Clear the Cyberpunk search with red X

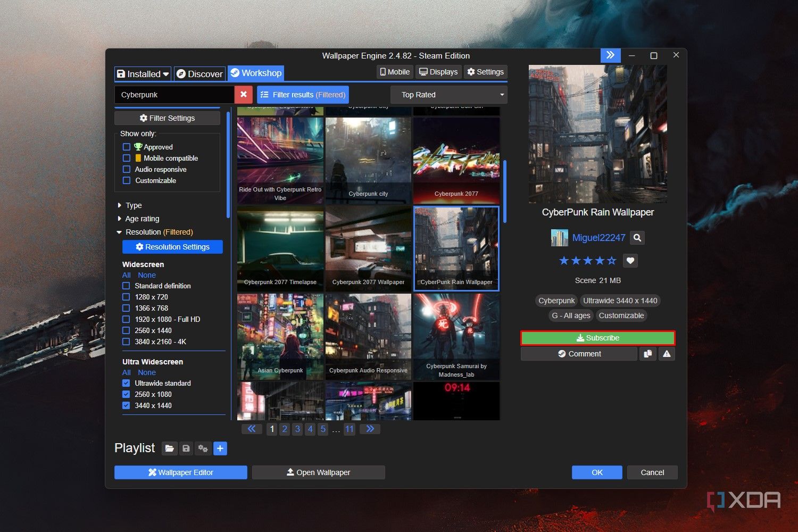[243, 95]
